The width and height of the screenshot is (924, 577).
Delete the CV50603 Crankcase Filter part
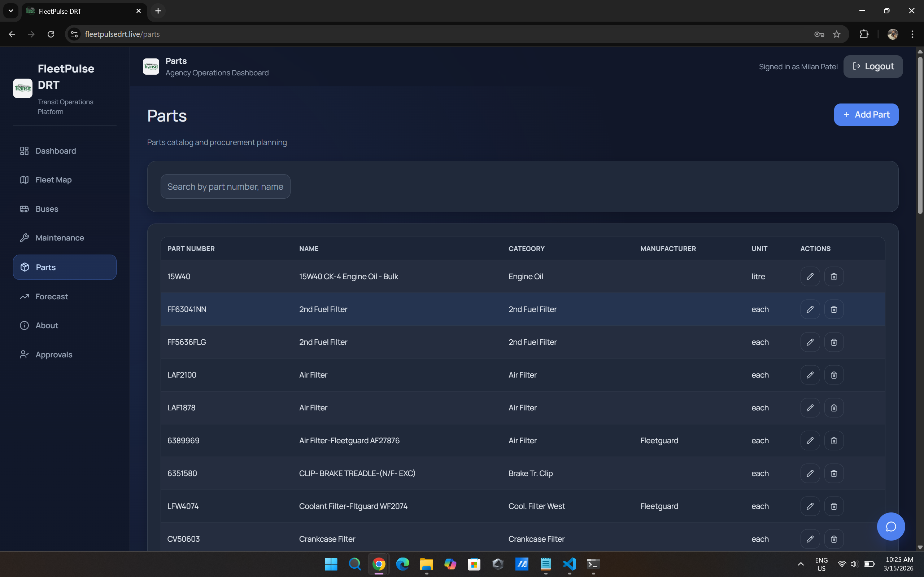(x=833, y=539)
